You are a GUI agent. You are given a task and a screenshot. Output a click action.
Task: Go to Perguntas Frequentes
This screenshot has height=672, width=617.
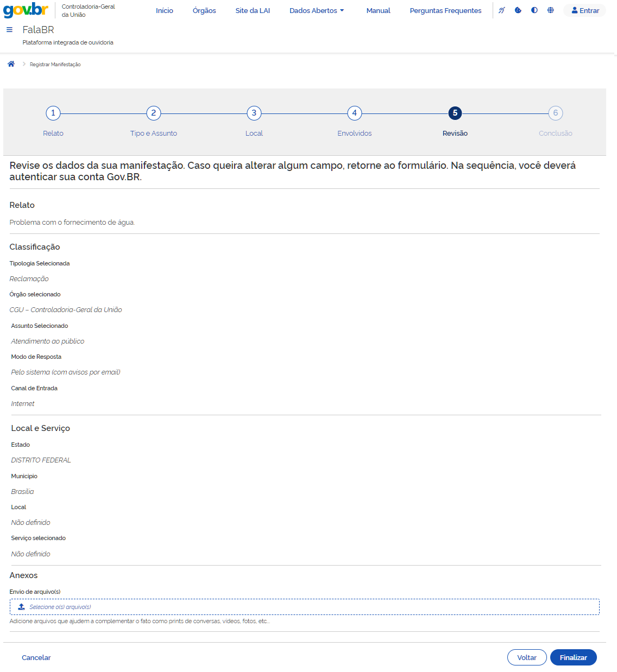coord(445,10)
